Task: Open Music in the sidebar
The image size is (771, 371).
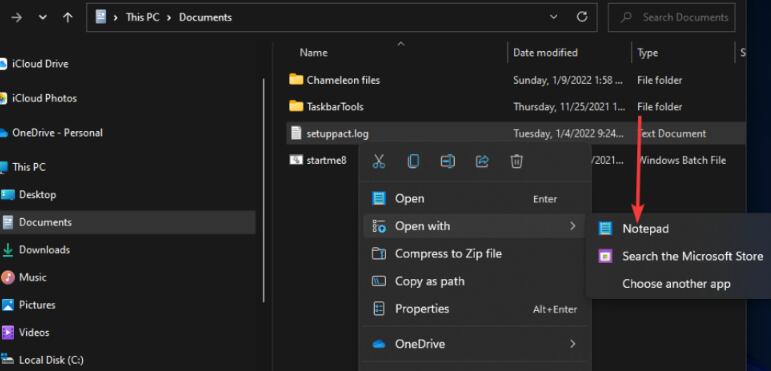Action: (32, 277)
